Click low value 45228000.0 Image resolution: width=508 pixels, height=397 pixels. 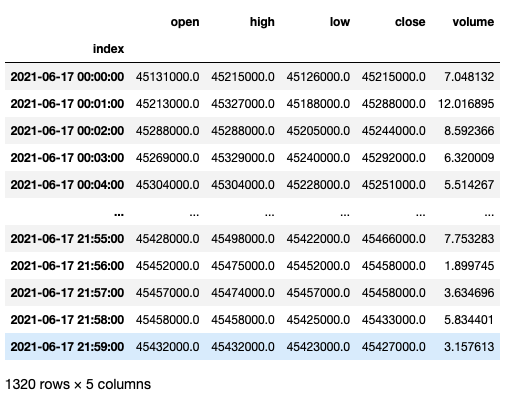coord(318,185)
